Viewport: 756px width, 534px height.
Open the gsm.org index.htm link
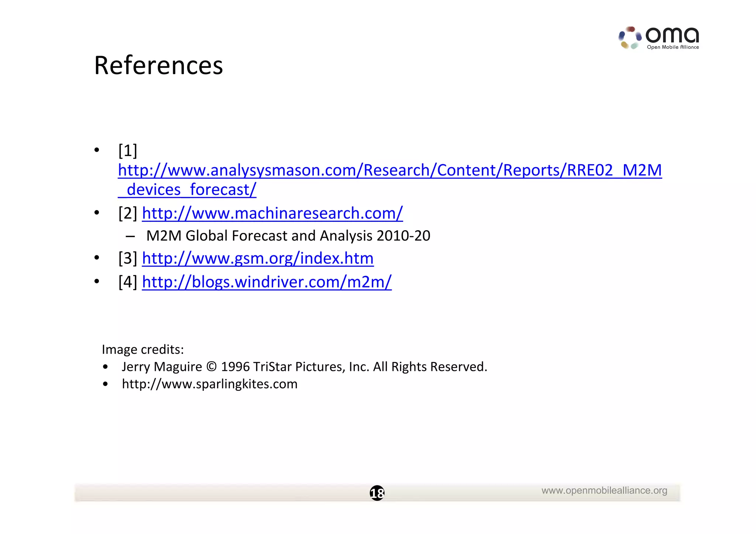(258, 258)
